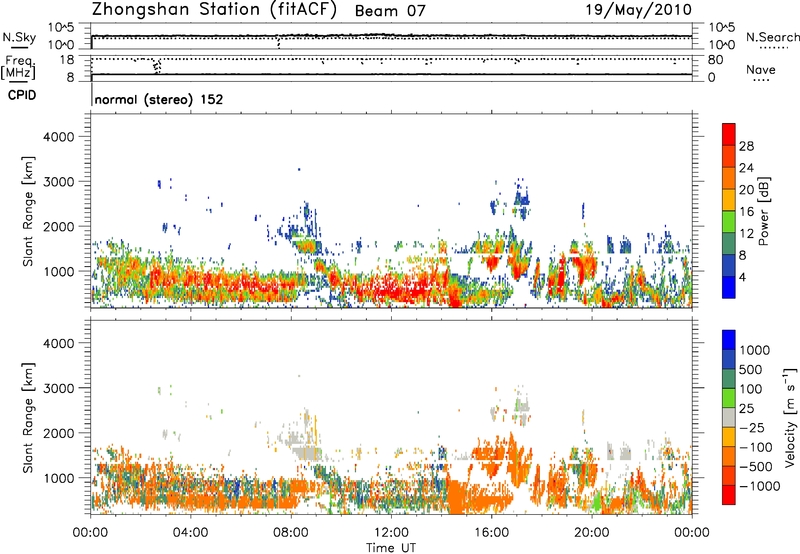Viewport: 800px width, 554px height.
Task: Click the 'Time UT' axis title
Action: click(391, 548)
